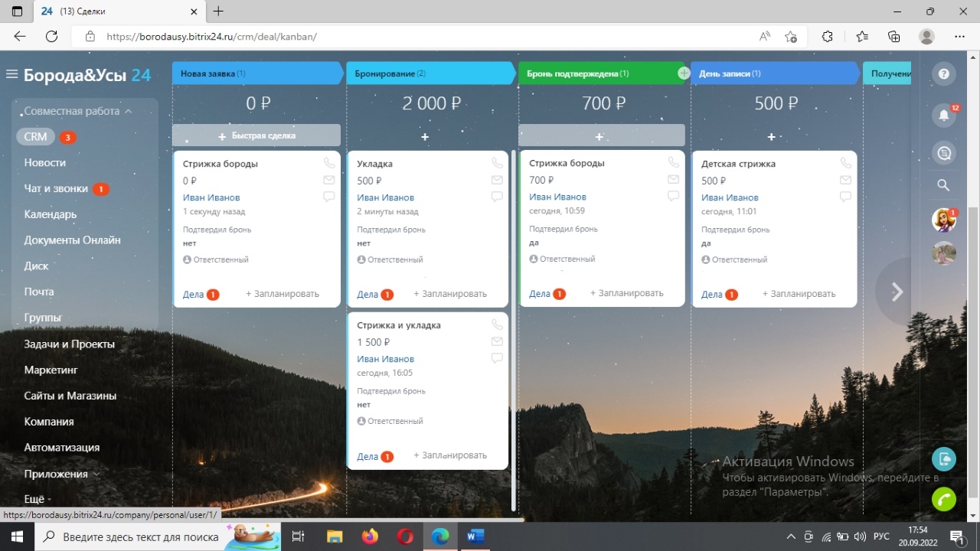Open Чат и звонки in the sidebar
This screenshot has width=980, height=551.
pos(56,188)
